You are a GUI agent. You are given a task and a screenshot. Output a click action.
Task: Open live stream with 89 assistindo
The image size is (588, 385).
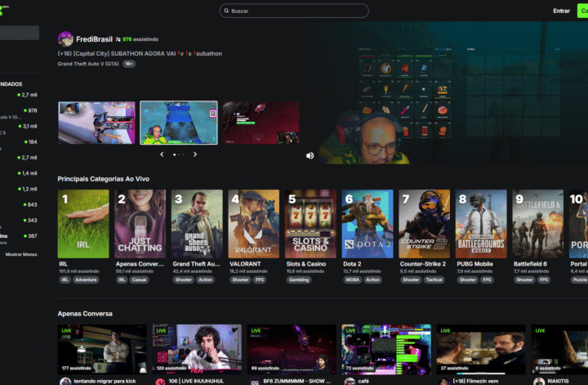[x=292, y=349]
